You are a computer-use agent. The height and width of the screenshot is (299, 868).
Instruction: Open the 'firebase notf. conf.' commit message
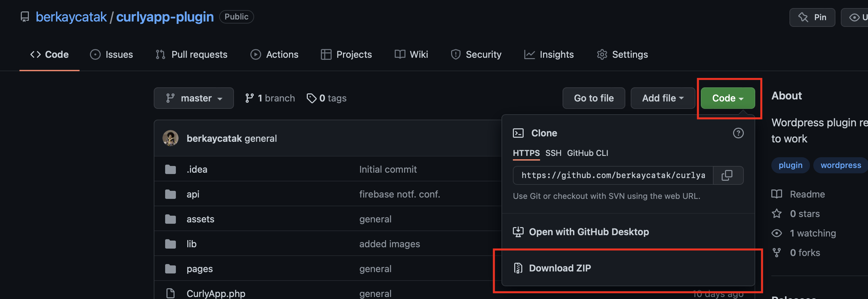click(400, 194)
